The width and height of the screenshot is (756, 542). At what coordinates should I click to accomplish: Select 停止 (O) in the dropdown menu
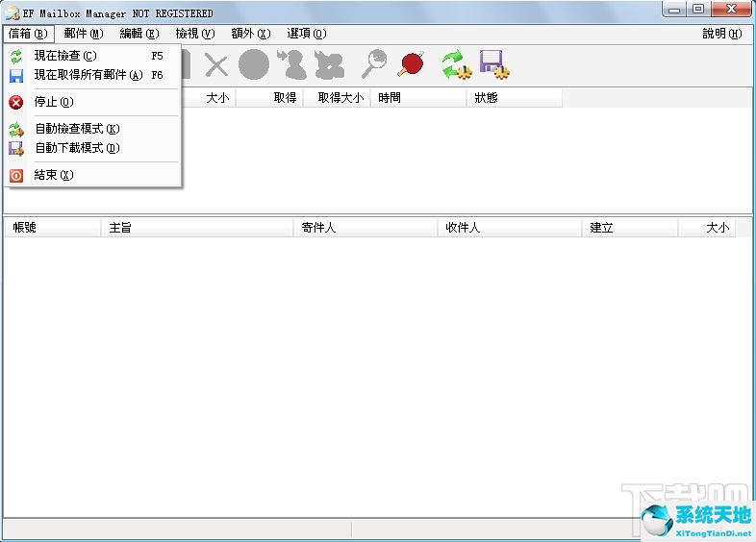click(93, 102)
